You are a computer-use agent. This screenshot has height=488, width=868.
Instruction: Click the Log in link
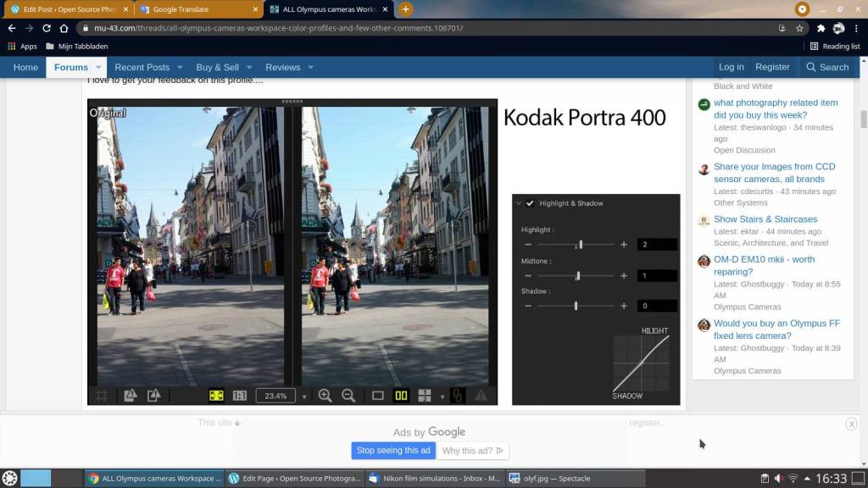coord(732,67)
